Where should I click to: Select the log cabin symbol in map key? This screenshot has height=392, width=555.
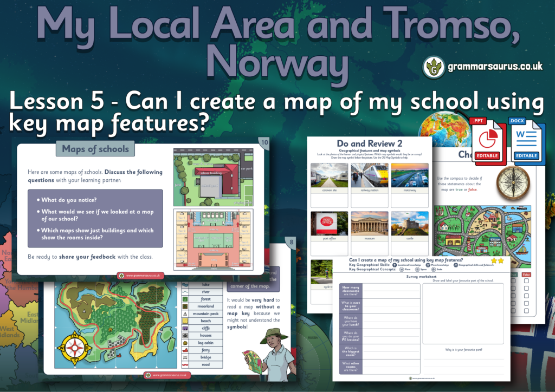185,343
